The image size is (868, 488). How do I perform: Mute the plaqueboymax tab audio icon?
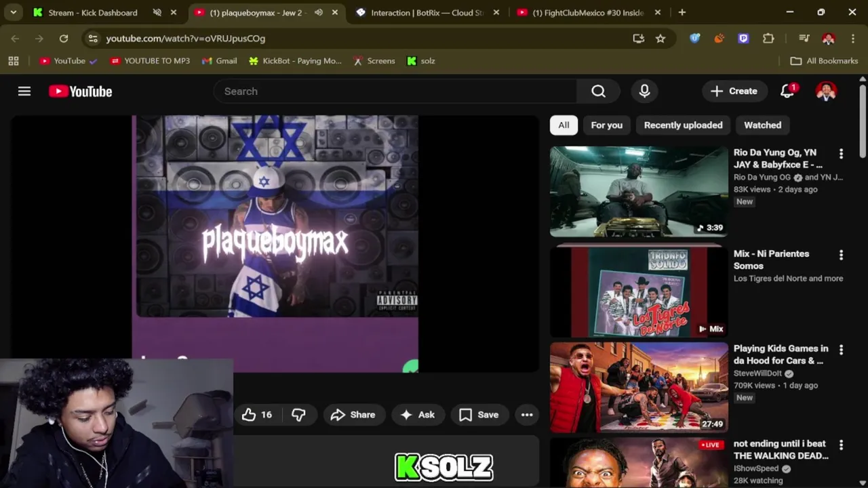tap(319, 12)
